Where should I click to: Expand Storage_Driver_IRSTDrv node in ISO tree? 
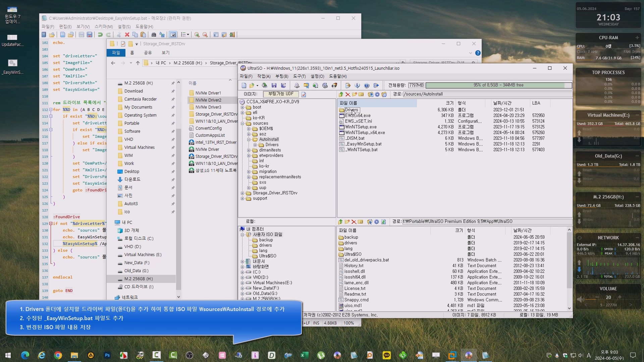[x=243, y=193]
